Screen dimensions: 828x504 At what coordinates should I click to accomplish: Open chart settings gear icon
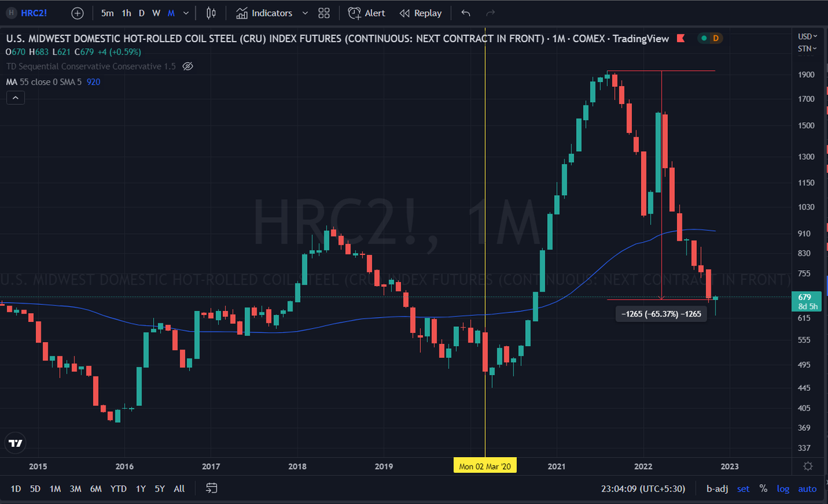click(808, 466)
